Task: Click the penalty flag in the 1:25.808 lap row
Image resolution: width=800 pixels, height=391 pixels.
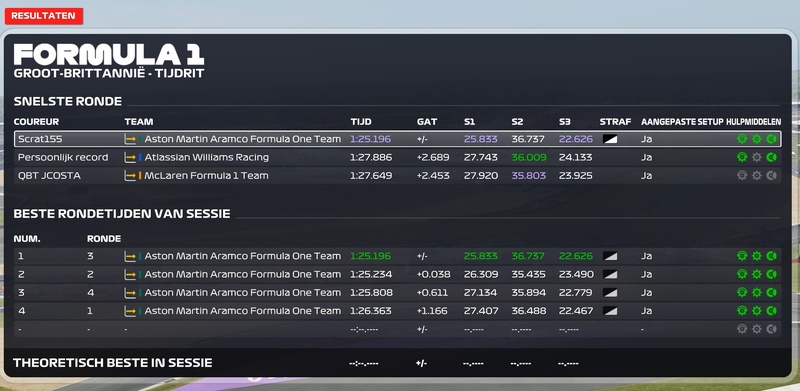Action: tap(610, 292)
